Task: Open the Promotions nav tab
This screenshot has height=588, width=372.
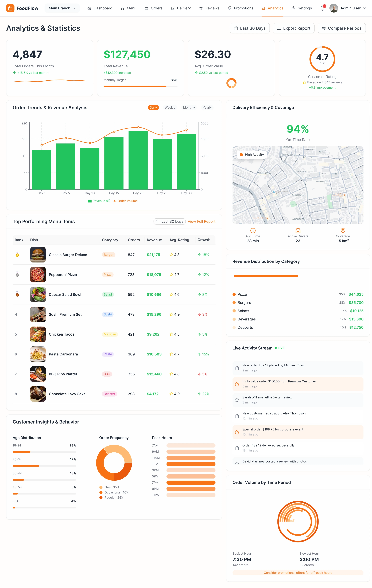Action: 240,8
